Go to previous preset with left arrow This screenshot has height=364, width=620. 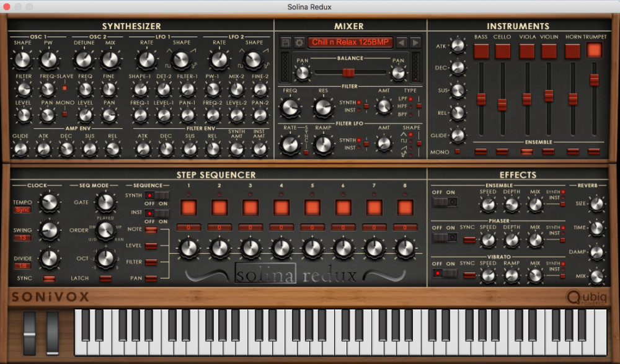[402, 42]
